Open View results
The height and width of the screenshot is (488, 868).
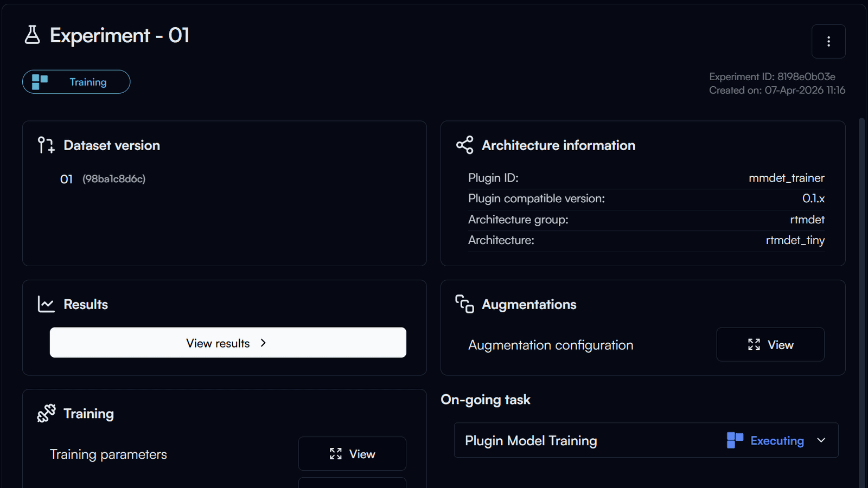coord(228,343)
